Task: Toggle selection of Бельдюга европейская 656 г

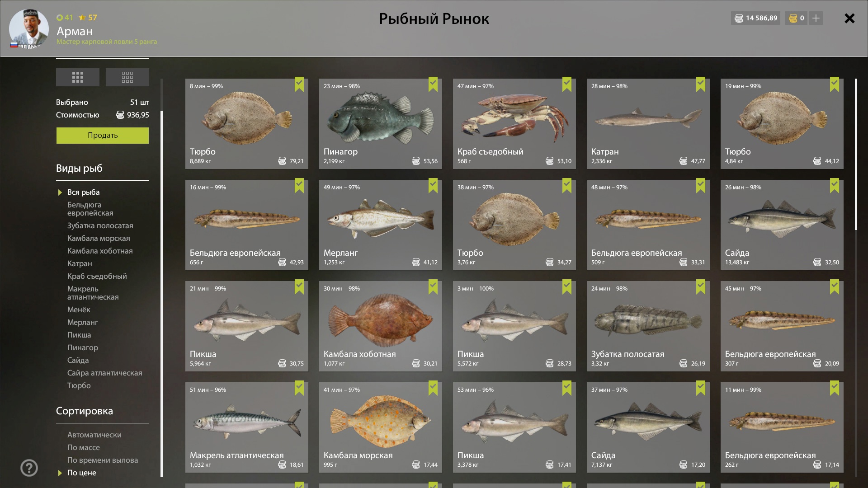Action: click(x=299, y=186)
